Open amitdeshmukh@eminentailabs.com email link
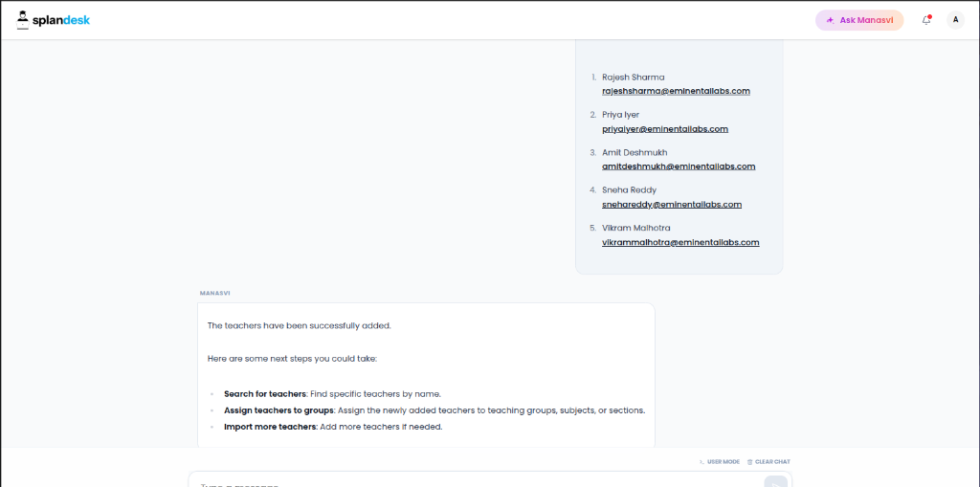This screenshot has height=487, width=980. (x=679, y=166)
